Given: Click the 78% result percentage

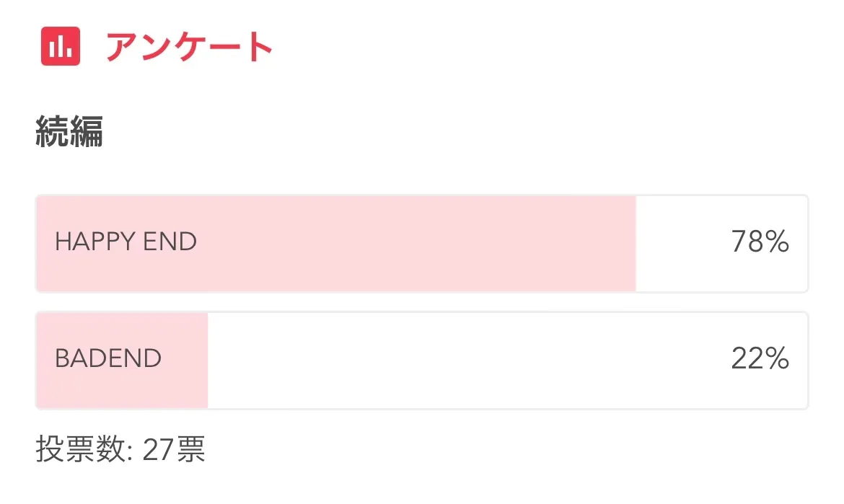Looking at the screenshot, I should 760,242.
